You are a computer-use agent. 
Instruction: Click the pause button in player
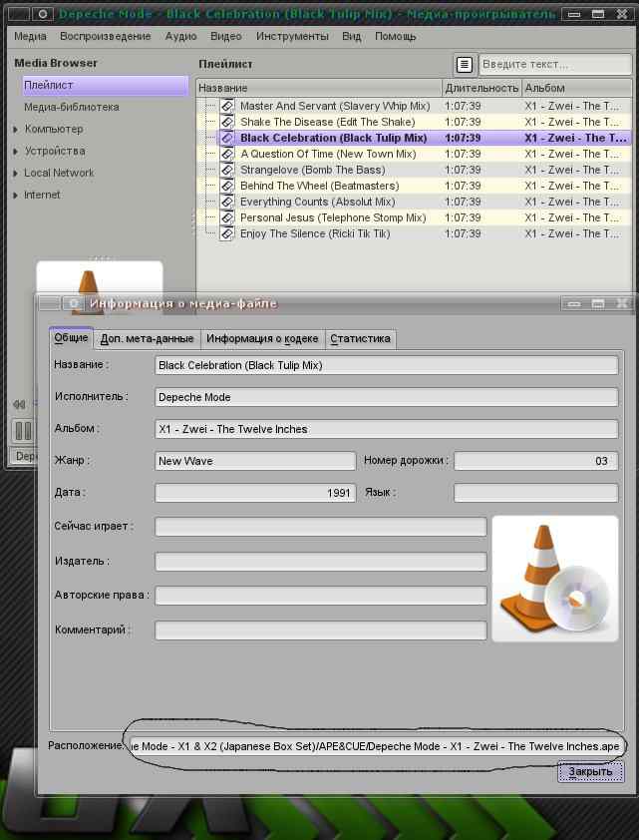23,431
